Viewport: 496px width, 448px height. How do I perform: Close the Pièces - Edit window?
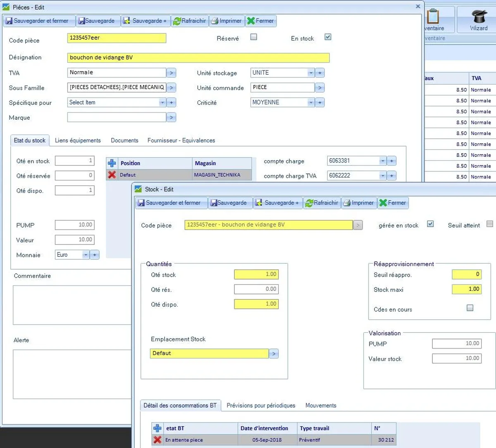418,6
